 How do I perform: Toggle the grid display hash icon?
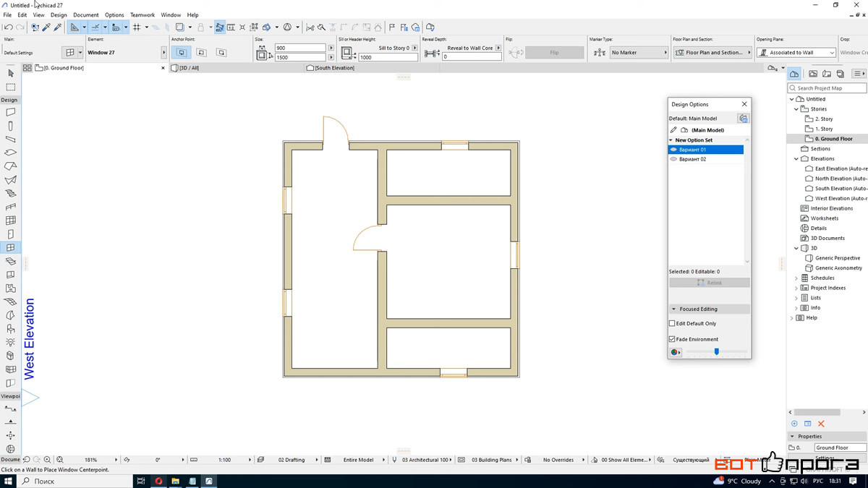click(x=136, y=27)
